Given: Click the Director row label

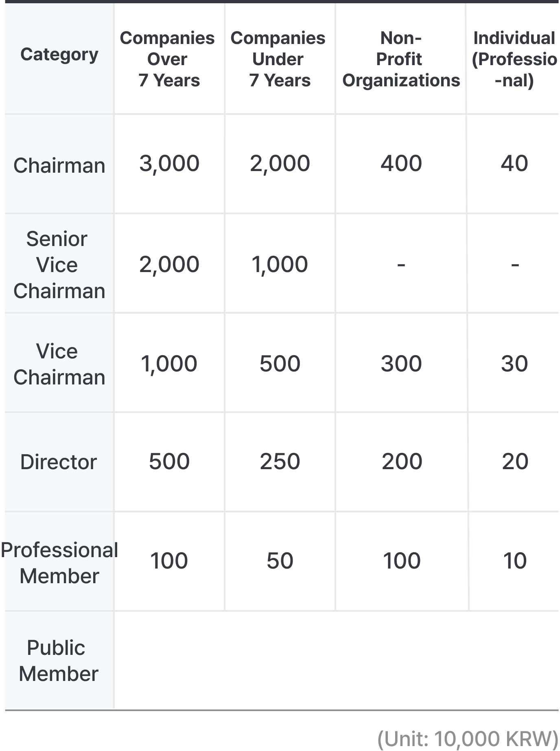Looking at the screenshot, I should [59, 462].
